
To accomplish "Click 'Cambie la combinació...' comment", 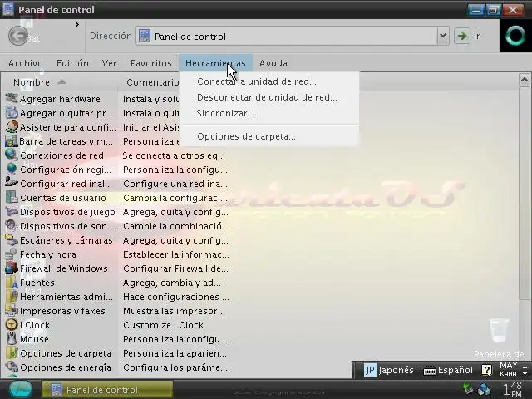I will [176, 226].
